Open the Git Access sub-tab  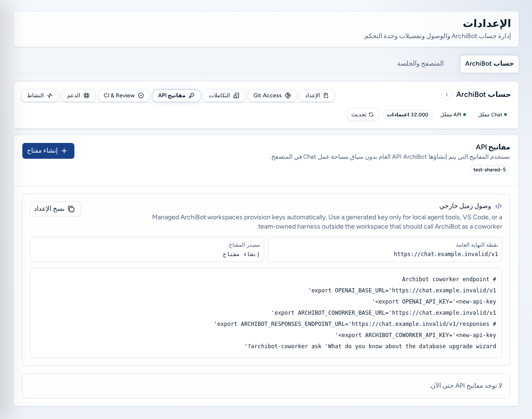pyautogui.click(x=272, y=95)
